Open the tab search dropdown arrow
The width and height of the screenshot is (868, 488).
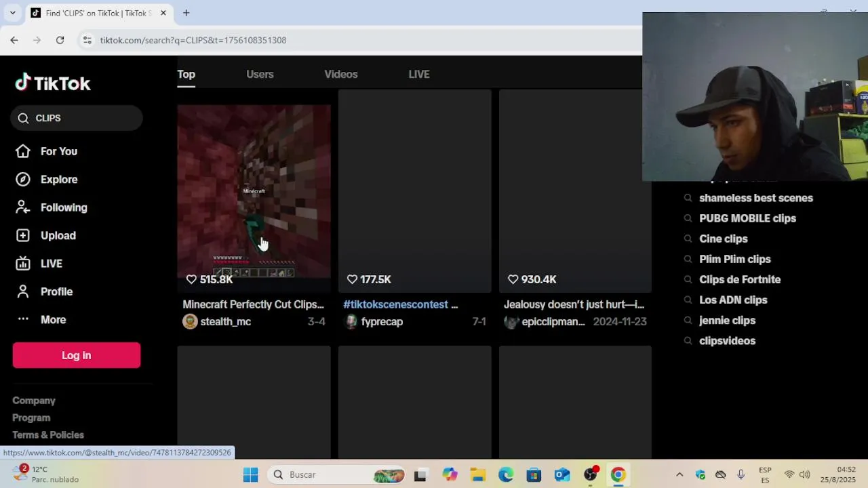tap(12, 13)
